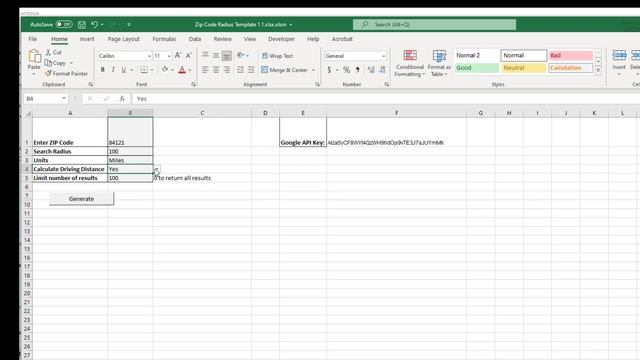Apply the Calculation cell style
The width and height of the screenshot is (640, 360).
tap(571, 68)
